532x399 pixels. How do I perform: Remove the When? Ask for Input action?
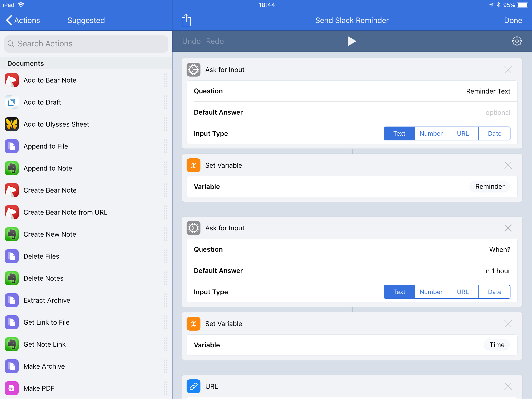click(x=508, y=228)
